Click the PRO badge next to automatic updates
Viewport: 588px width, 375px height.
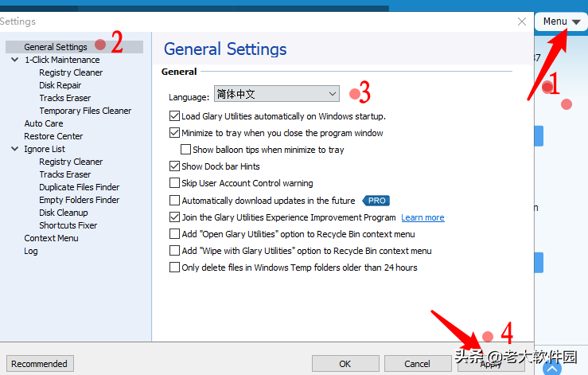pyautogui.click(x=376, y=201)
